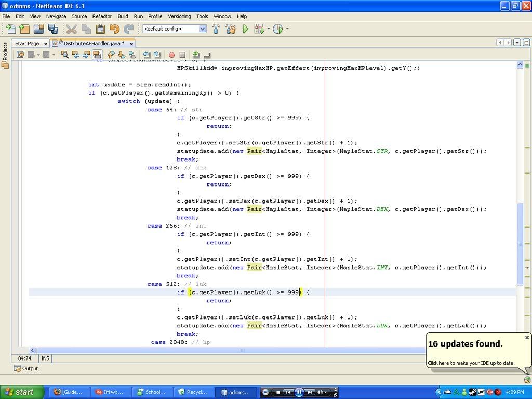
Task: Pause playback in the taskbar player
Action: (299, 392)
